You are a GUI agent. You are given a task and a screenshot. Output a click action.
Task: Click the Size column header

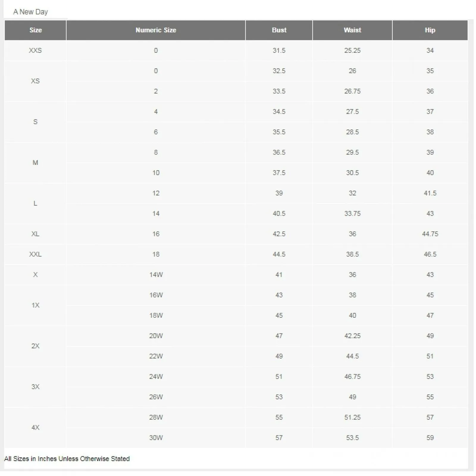point(35,30)
